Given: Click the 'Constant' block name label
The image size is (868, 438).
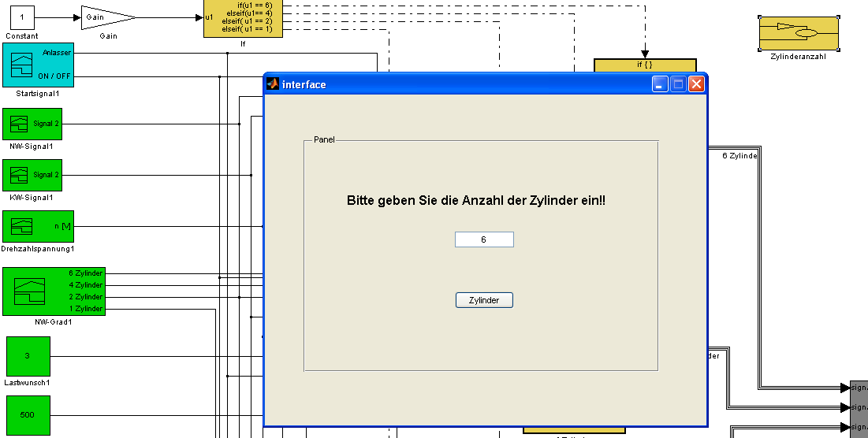Looking at the screenshot, I should pyautogui.click(x=22, y=36).
